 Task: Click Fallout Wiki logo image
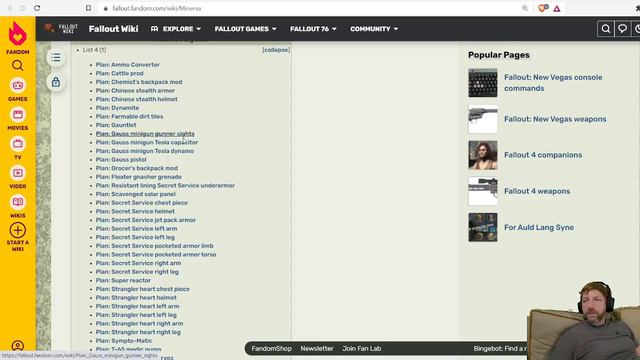coord(61,29)
